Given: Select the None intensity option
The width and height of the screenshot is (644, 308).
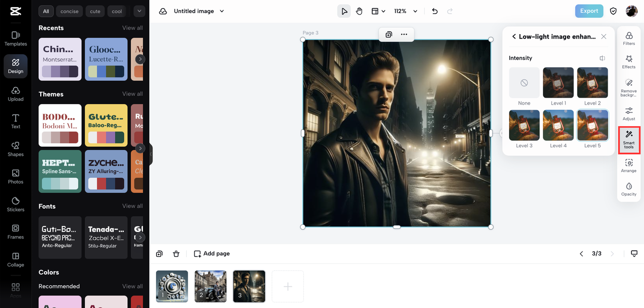Looking at the screenshot, I should coord(524,83).
